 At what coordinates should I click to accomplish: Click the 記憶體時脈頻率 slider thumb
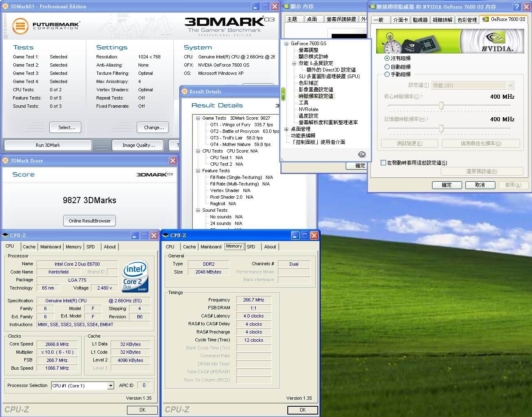click(x=441, y=129)
